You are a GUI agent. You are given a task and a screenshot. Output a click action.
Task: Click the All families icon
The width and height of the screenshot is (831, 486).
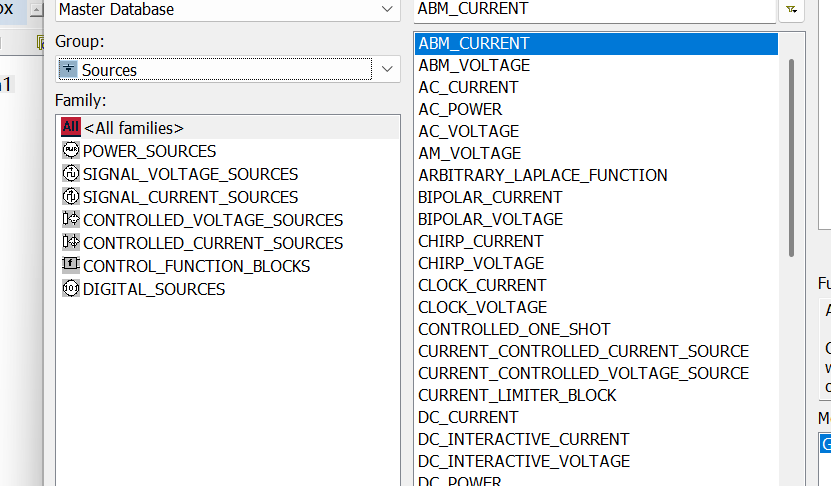[x=70, y=128]
